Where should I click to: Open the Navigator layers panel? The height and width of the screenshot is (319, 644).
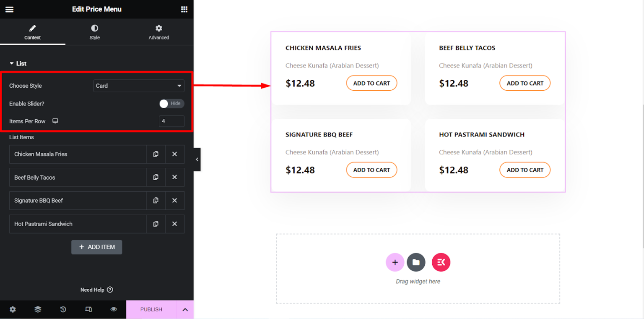38,309
